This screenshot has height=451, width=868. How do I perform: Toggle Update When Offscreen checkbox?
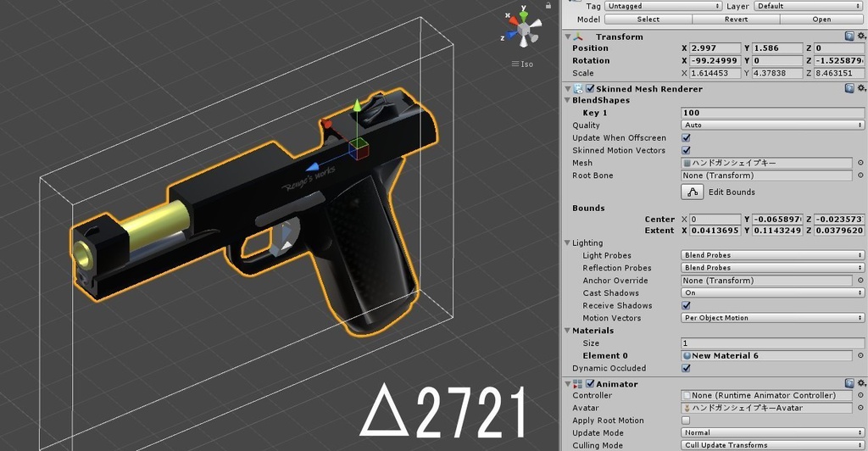[x=686, y=138]
